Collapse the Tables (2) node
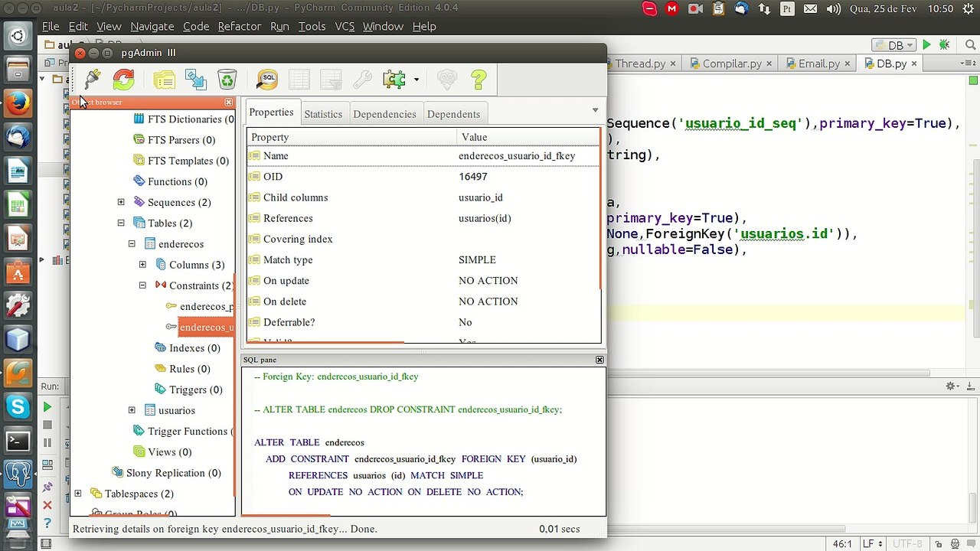 [121, 223]
